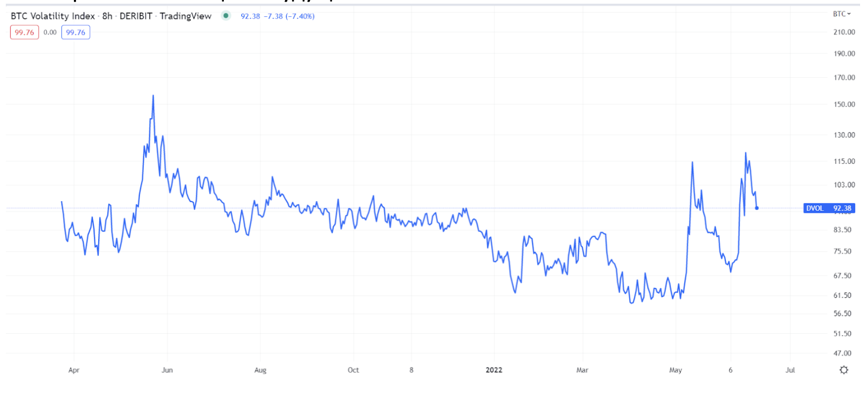Click the 210.00 price scale label

pyautogui.click(x=844, y=32)
